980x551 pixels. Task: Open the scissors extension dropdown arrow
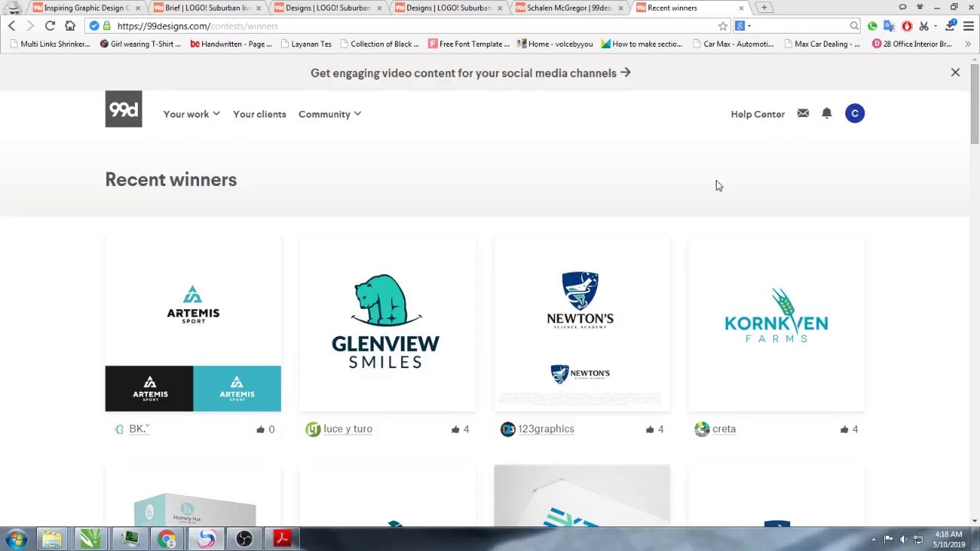tap(935, 26)
